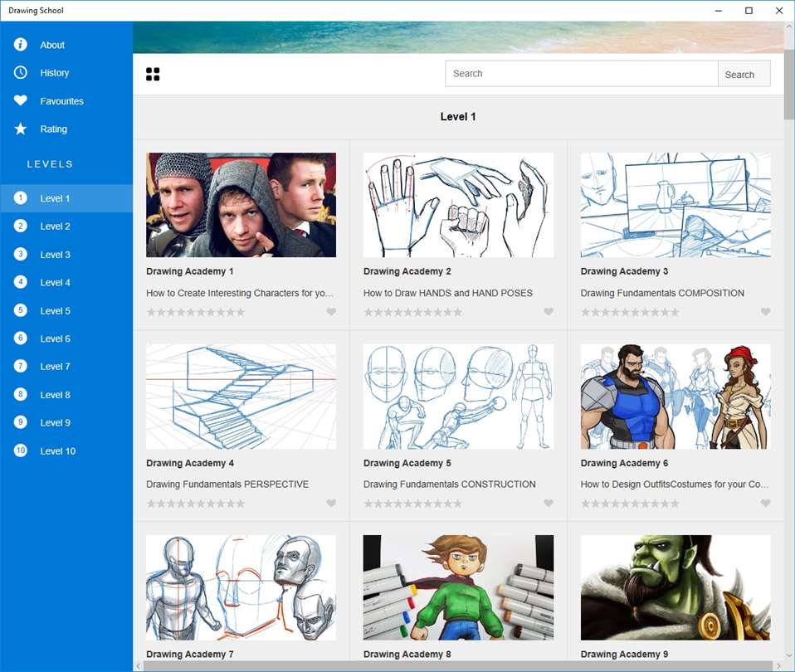Click 'Drawing Fundamentals PERSPECTIVE' description

(x=227, y=484)
